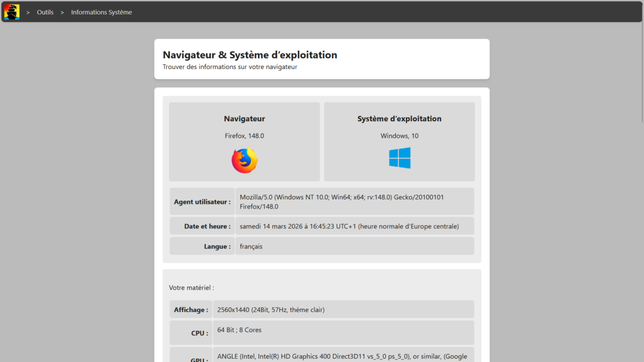This screenshot has width=644, height=362.
Task: Click the samedi 14 mars 2026 date value
Action: tap(349, 226)
